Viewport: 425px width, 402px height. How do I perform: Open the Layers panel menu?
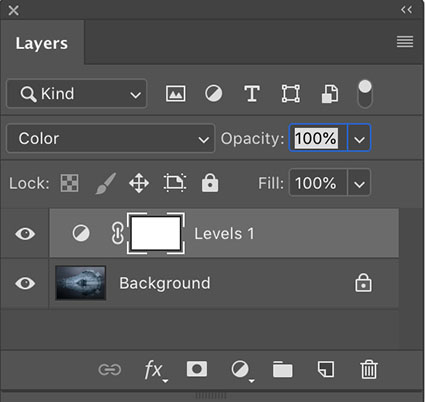pyautogui.click(x=405, y=42)
